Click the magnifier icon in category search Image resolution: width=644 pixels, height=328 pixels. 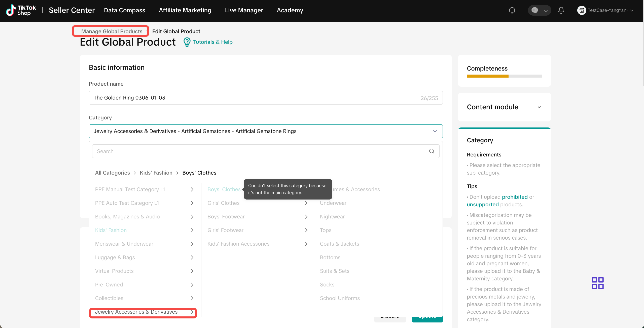click(432, 151)
